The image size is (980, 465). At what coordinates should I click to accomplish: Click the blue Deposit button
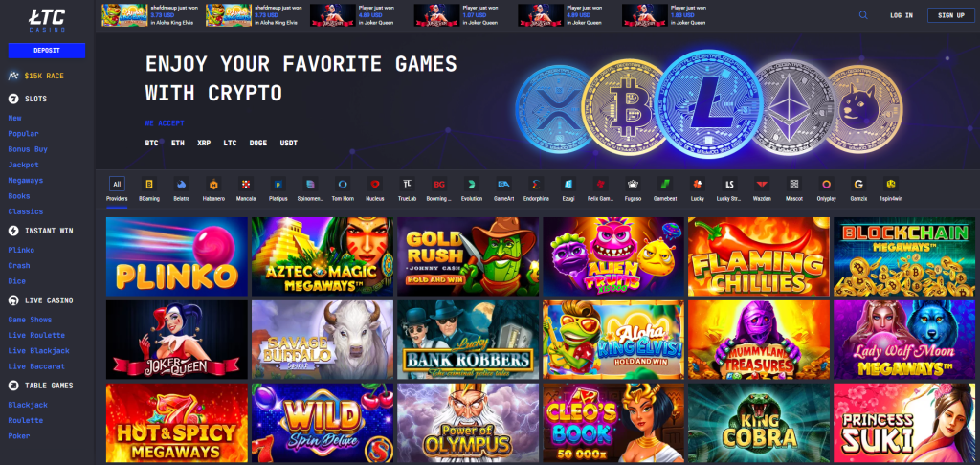click(47, 51)
